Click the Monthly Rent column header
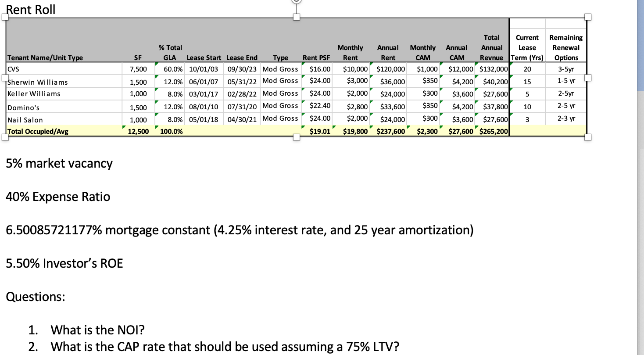The width and height of the screenshot is (644, 355). [350, 52]
